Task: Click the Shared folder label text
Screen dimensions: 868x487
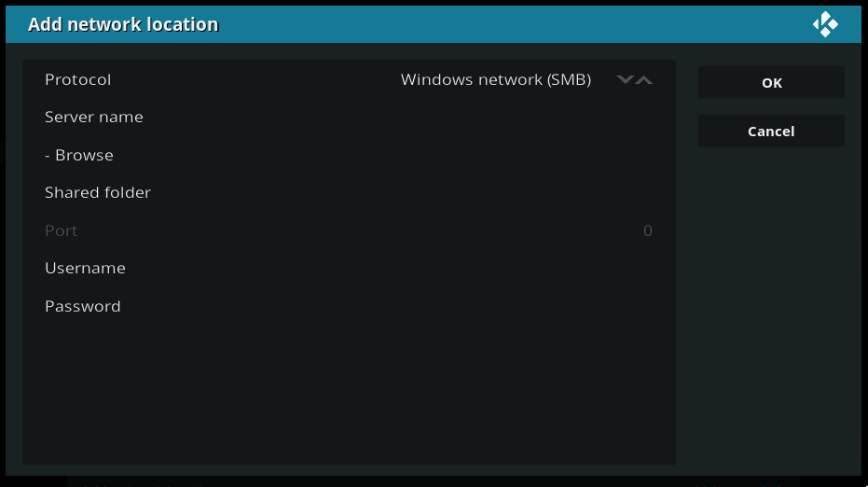Action: [98, 193]
